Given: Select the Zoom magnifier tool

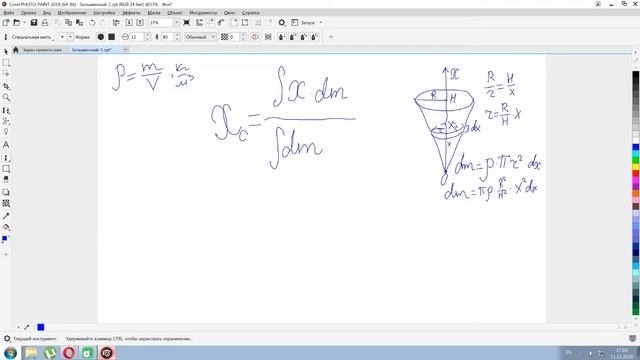Looking at the screenshot, I should (x=6, y=98).
